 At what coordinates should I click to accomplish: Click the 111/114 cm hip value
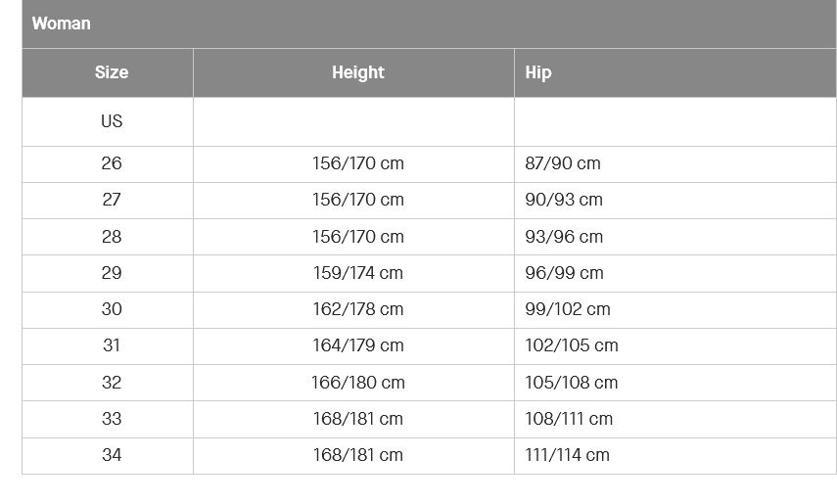[x=567, y=455]
